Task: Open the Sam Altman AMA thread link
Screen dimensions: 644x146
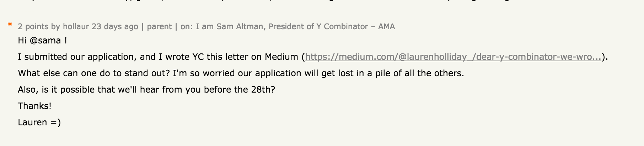Action: point(295,27)
